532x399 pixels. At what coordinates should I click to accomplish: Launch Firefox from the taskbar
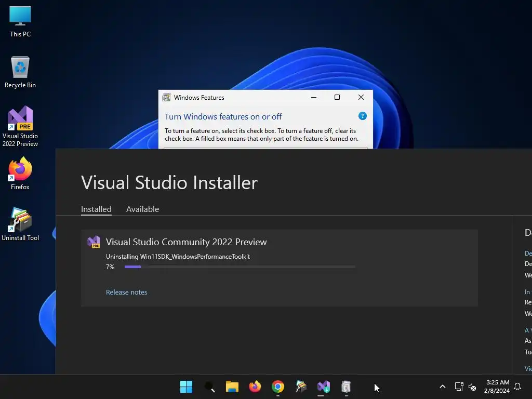pos(255,387)
